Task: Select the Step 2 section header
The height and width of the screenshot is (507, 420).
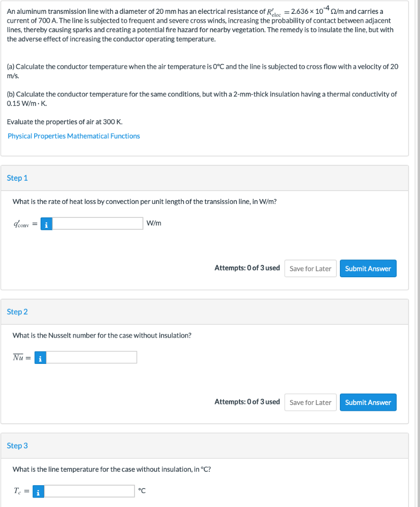Action: point(17,312)
